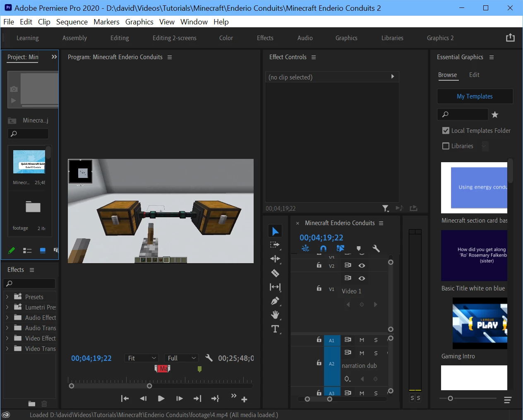Expand Lumetri Presets folder
The image size is (523, 420).
click(x=7, y=307)
